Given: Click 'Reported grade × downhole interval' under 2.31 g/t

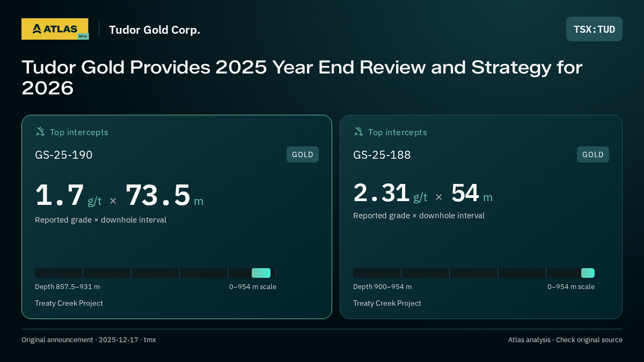Looking at the screenshot, I should [419, 216].
